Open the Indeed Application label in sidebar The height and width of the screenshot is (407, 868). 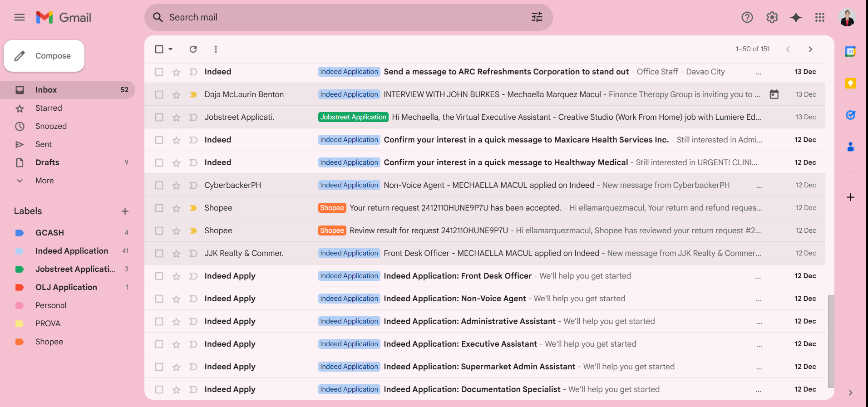pos(68,251)
